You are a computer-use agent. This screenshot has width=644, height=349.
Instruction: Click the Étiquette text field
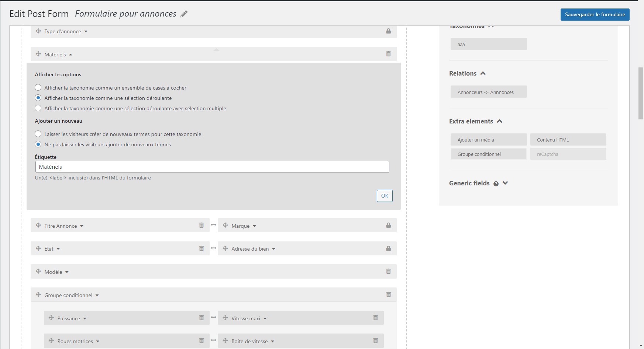coord(212,167)
